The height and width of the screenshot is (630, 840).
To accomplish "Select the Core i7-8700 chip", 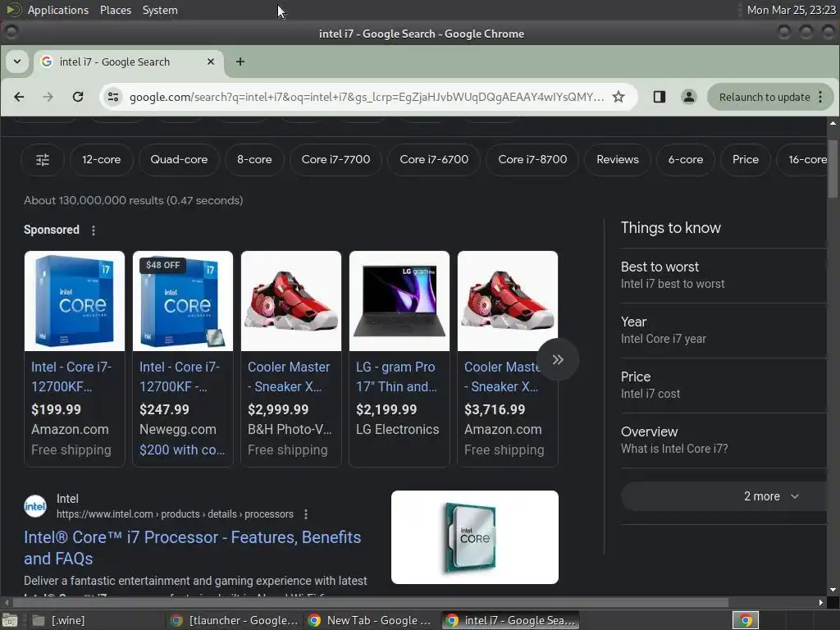I will [532, 160].
